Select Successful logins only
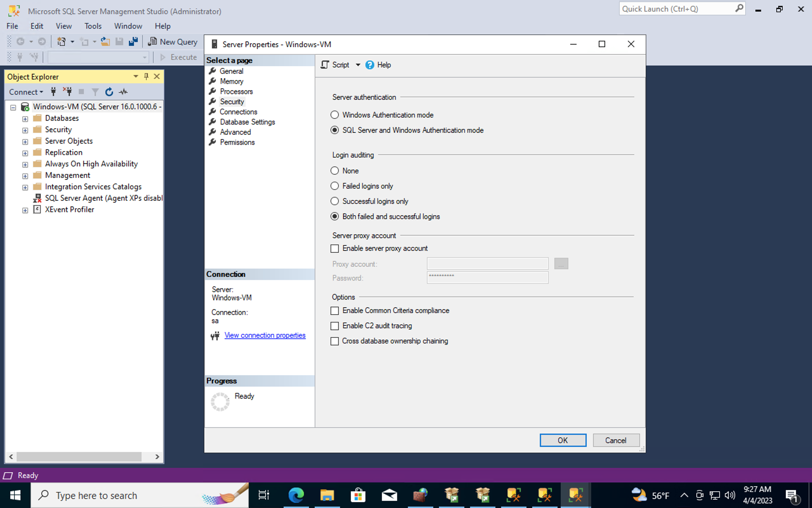The width and height of the screenshot is (812, 508). tap(335, 201)
